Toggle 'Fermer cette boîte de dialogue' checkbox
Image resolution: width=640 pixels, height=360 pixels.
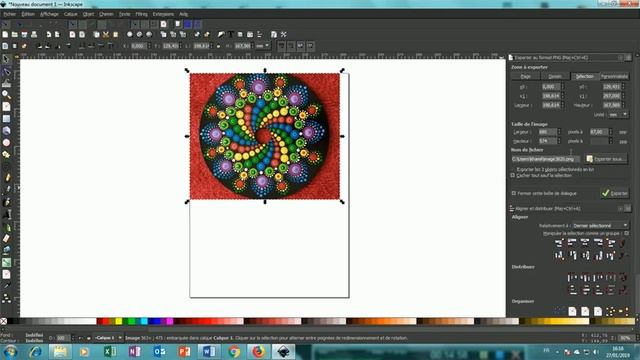pos(514,193)
